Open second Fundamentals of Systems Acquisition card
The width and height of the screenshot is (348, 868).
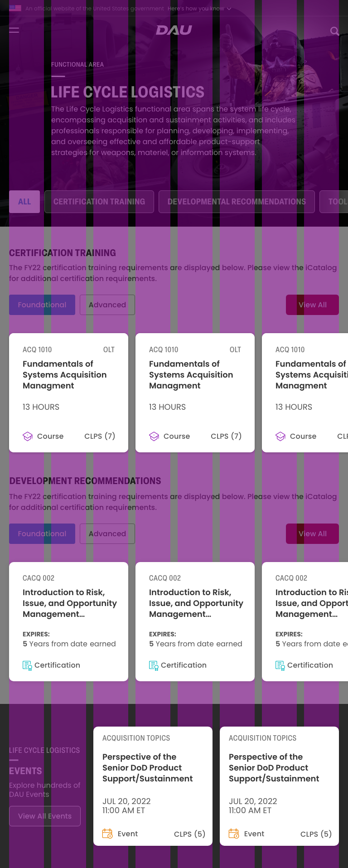[195, 393]
